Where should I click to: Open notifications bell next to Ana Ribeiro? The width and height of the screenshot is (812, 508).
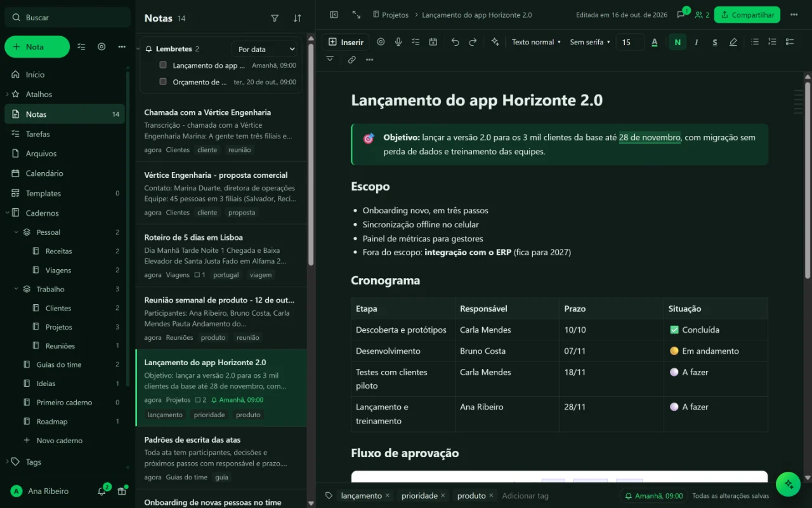(x=101, y=491)
